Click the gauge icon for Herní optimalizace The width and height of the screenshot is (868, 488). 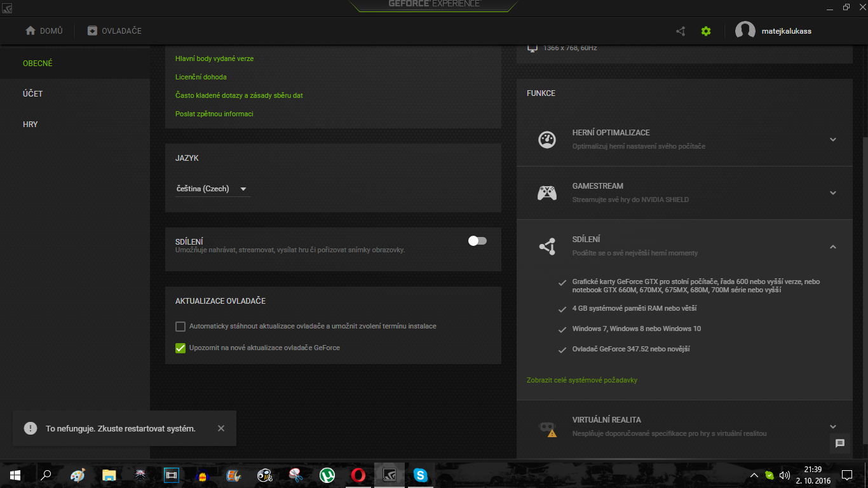coord(547,139)
